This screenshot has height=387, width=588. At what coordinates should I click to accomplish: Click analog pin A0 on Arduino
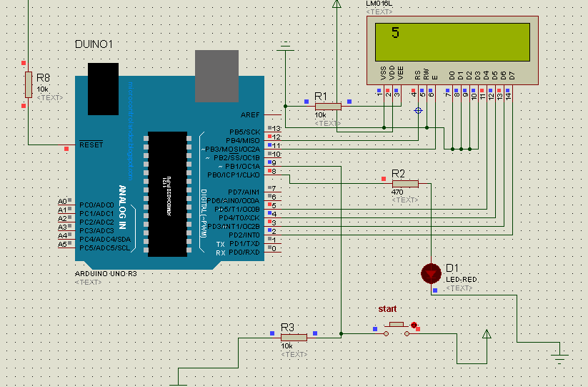coord(62,202)
